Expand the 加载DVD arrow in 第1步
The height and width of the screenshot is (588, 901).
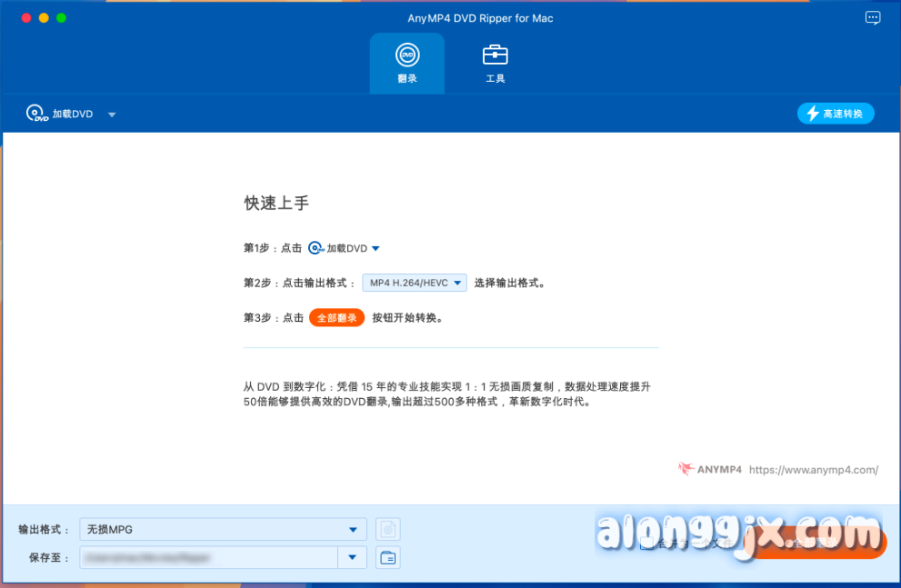(x=375, y=248)
